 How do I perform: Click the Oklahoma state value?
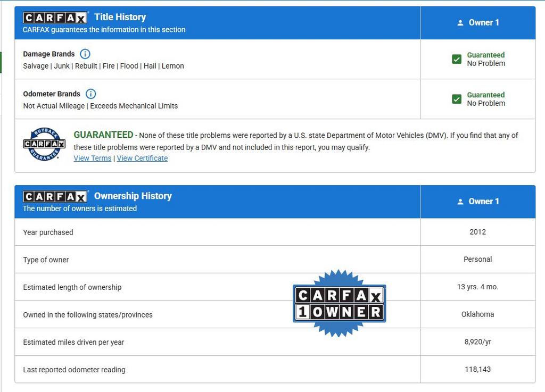click(x=477, y=314)
